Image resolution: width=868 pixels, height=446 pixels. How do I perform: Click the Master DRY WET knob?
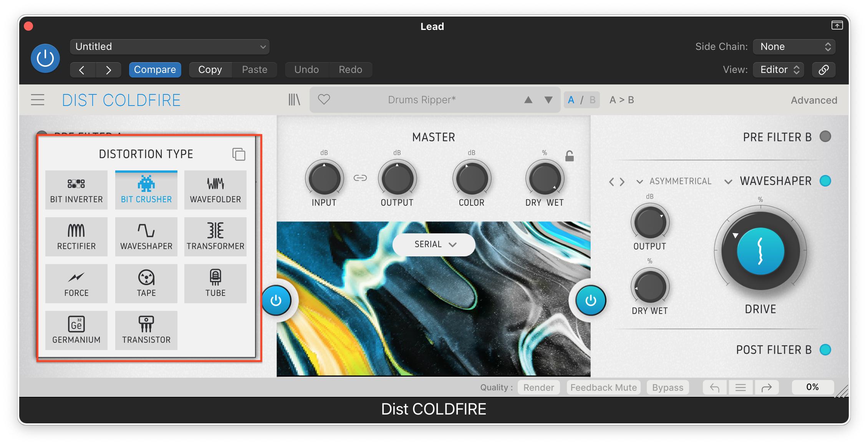[x=545, y=178]
